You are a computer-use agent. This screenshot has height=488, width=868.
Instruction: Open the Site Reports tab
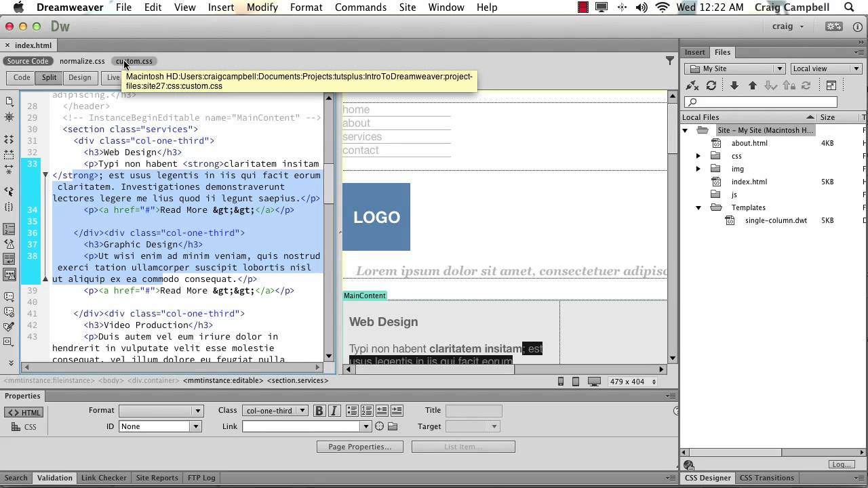[157, 478]
